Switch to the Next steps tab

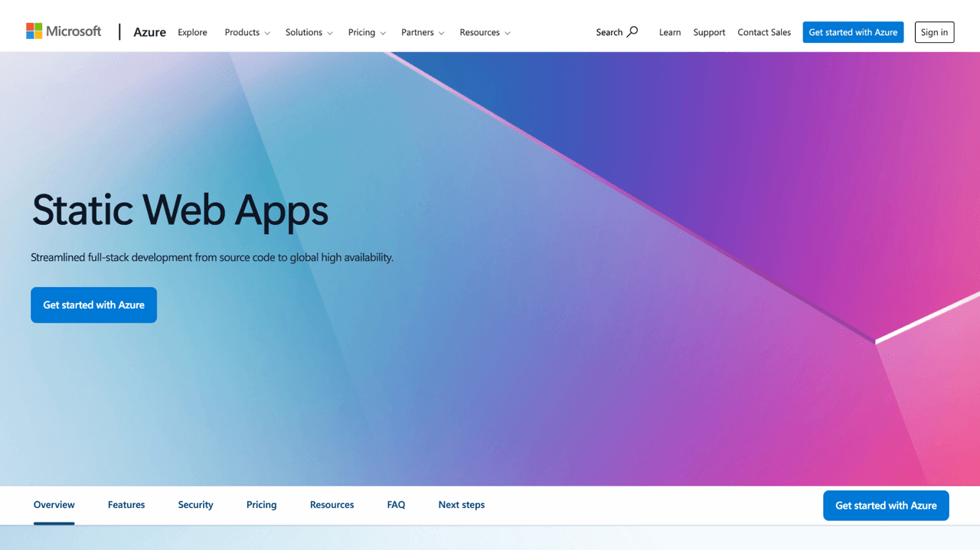click(x=461, y=505)
